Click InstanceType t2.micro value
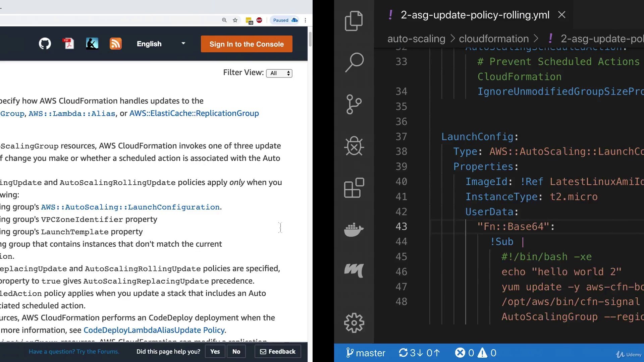The height and width of the screenshot is (362, 644). (x=574, y=197)
